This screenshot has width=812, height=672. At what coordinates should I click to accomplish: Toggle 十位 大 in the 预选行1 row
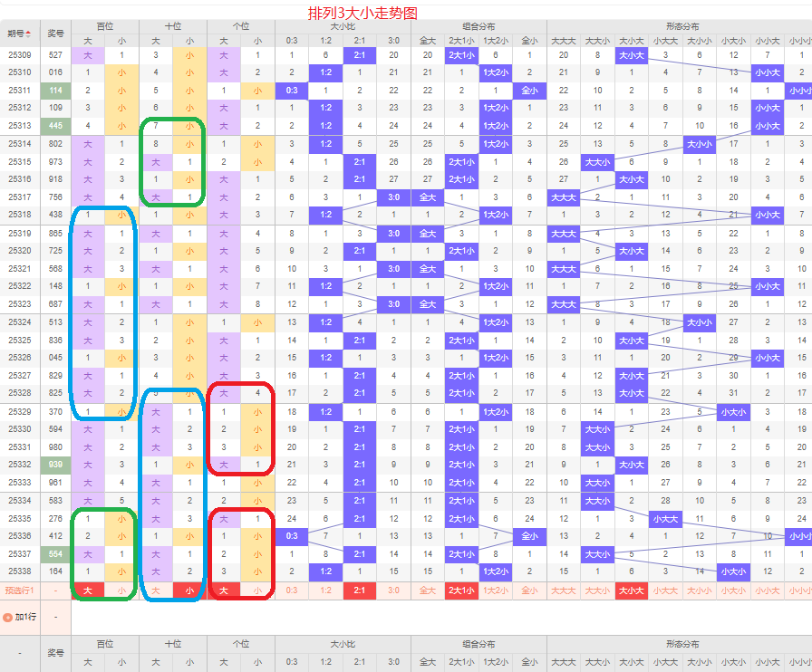coord(156,590)
